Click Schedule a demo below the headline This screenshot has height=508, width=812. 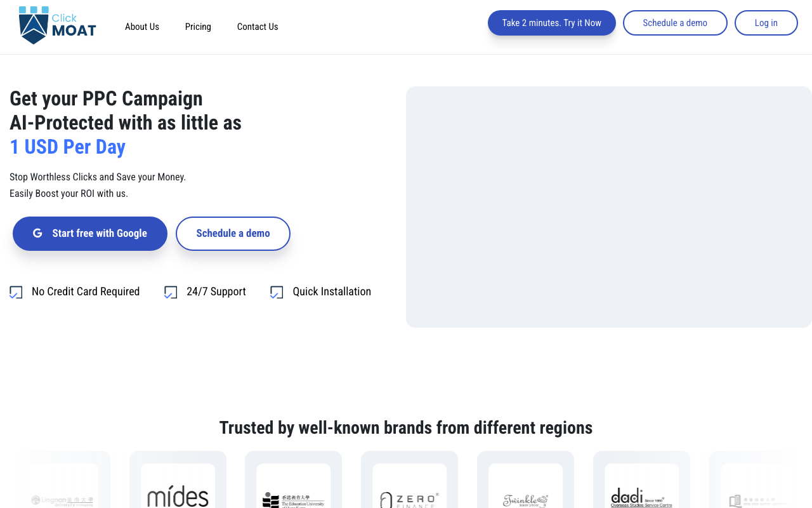click(233, 233)
